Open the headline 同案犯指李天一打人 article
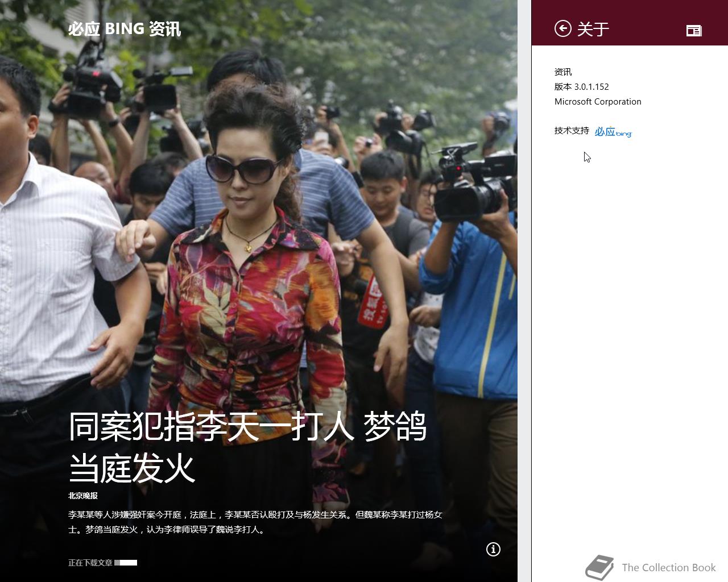The height and width of the screenshot is (582, 728). pos(247,447)
